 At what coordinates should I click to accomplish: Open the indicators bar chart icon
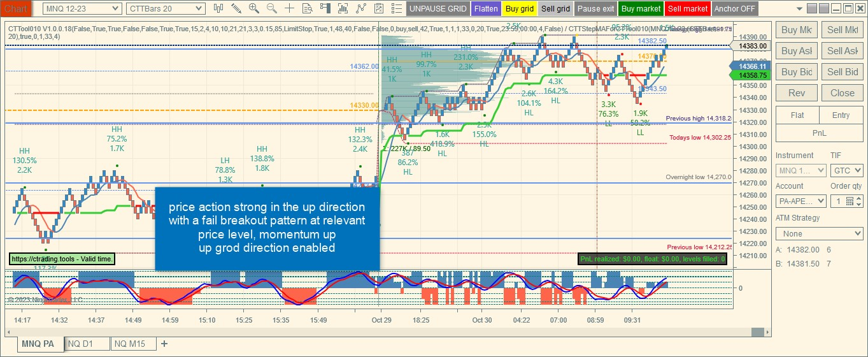click(343, 8)
